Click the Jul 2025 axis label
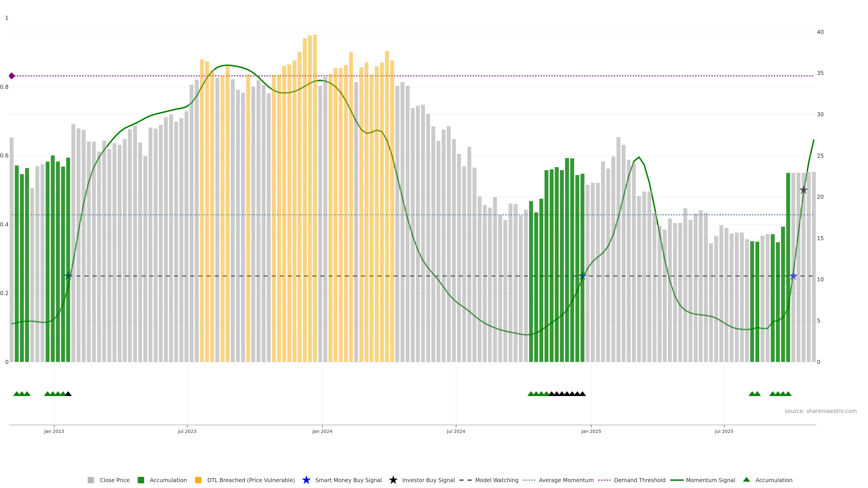 pyautogui.click(x=724, y=431)
